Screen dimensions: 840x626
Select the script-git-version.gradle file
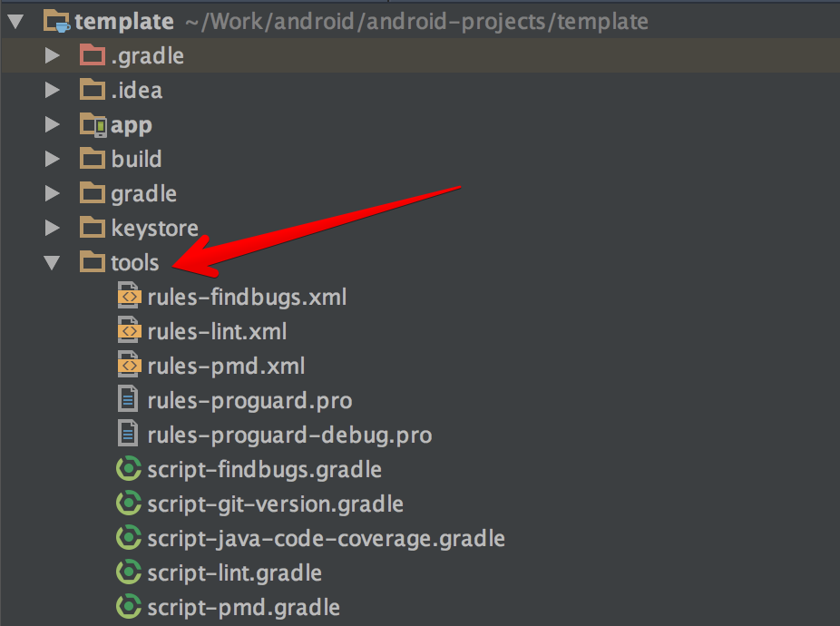[275, 504]
